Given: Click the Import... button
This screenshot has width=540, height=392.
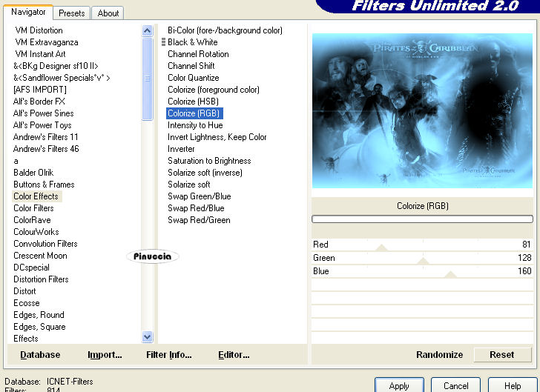Looking at the screenshot, I should coord(105,355).
